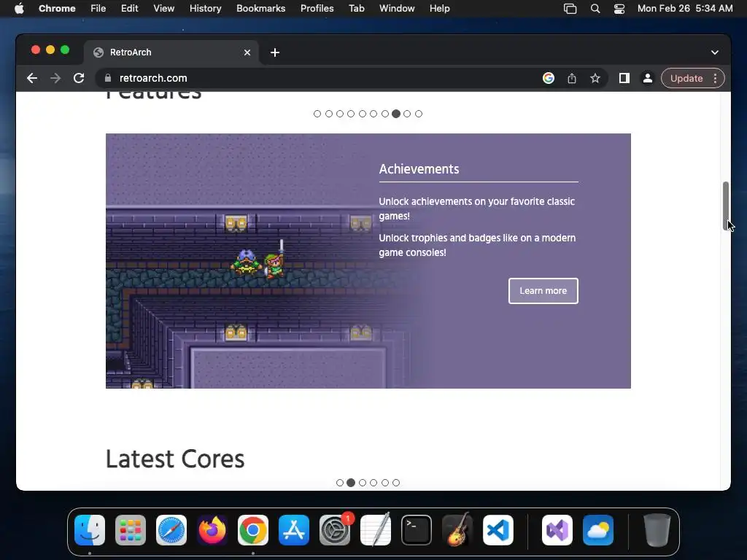Open the Edit menu
747x560 pixels.
tap(130, 9)
